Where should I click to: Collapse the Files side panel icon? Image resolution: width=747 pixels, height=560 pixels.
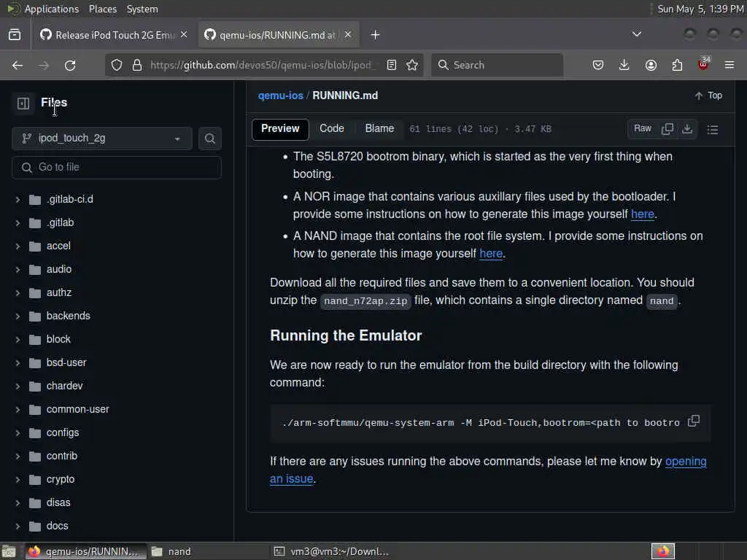(x=23, y=104)
